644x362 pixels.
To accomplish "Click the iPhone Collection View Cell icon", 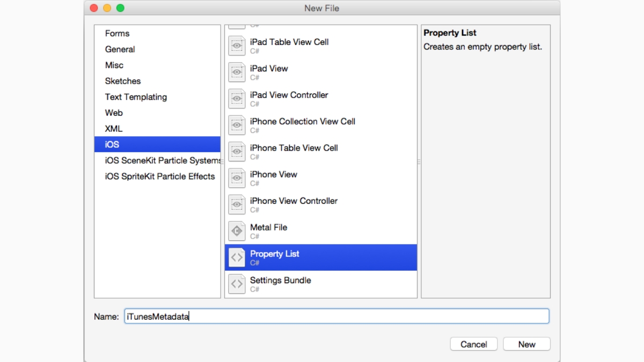I will (x=237, y=125).
